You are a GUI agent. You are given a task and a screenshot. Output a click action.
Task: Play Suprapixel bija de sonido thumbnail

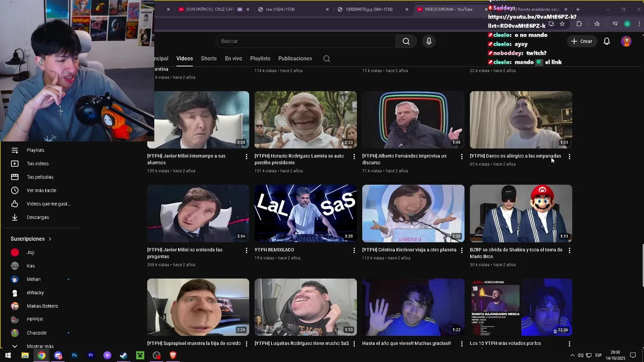click(198, 307)
